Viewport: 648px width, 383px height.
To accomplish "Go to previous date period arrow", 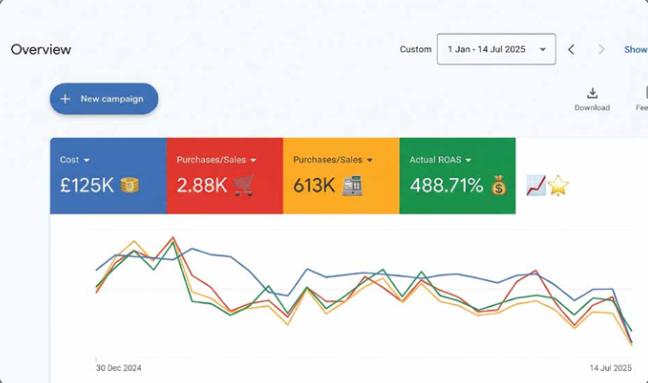I will click(x=571, y=50).
